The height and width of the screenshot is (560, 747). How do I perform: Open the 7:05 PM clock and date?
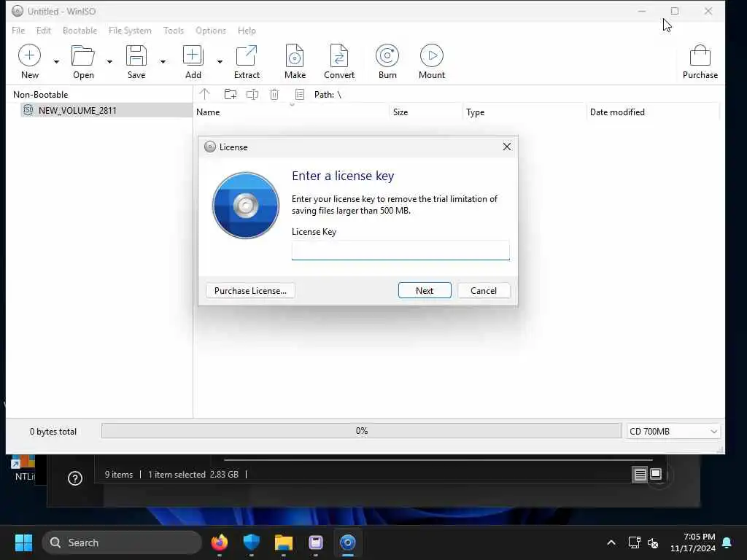[693, 542]
